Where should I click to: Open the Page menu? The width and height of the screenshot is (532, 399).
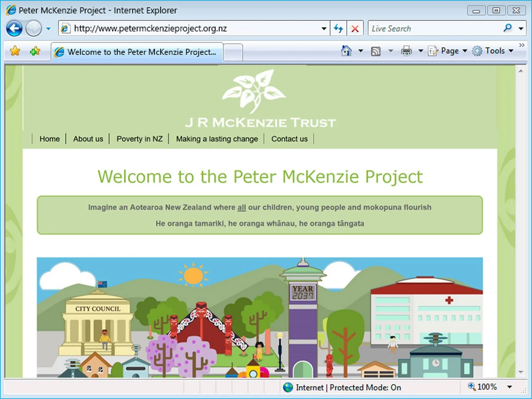click(x=447, y=51)
